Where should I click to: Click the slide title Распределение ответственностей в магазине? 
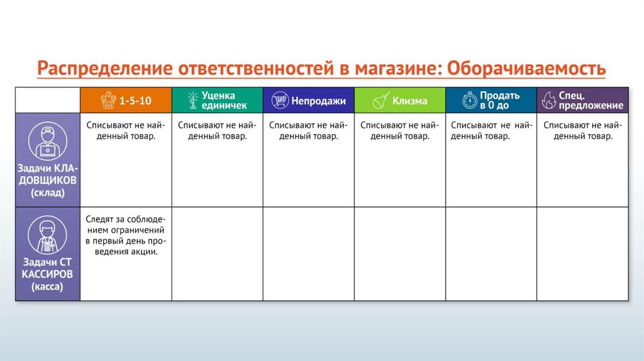point(321,68)
